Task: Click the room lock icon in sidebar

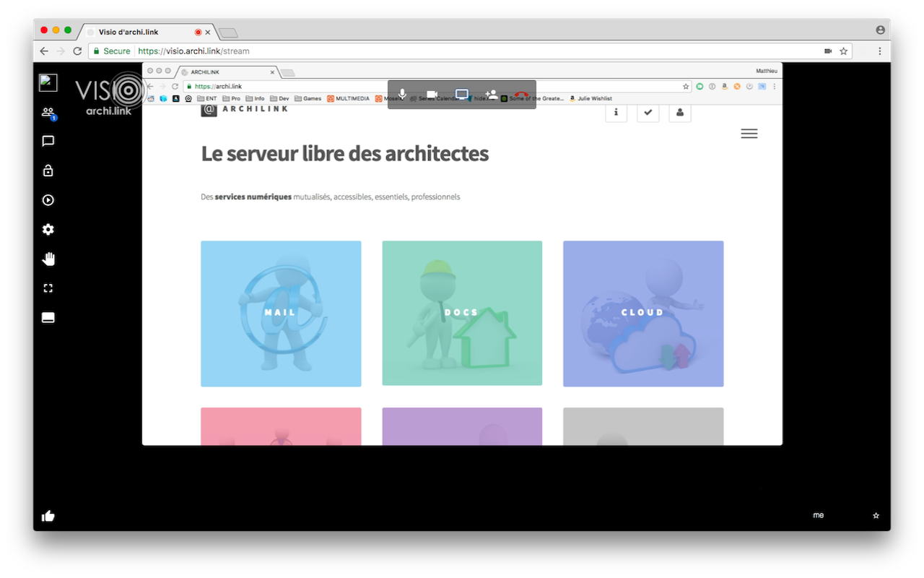Action: tap(48, 171)
